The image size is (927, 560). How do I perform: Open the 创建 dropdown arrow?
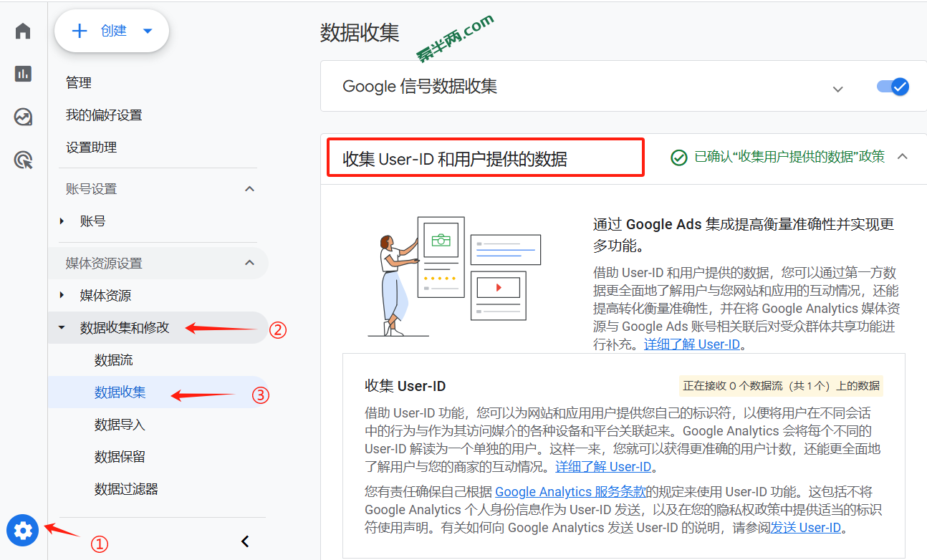[148, 31]
